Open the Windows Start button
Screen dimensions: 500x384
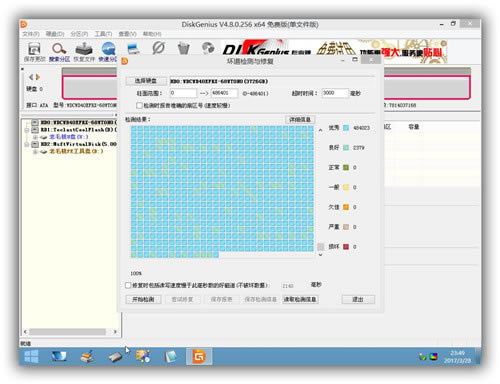click(x=31, y=357)
